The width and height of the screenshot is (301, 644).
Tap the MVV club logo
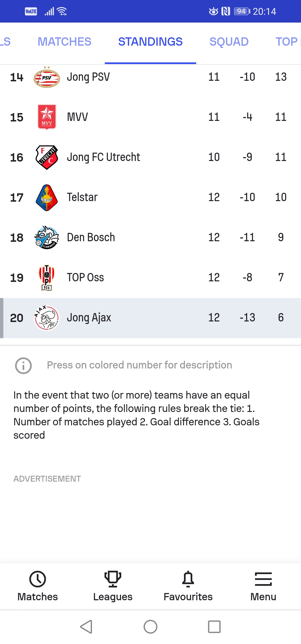click(47, 117)
